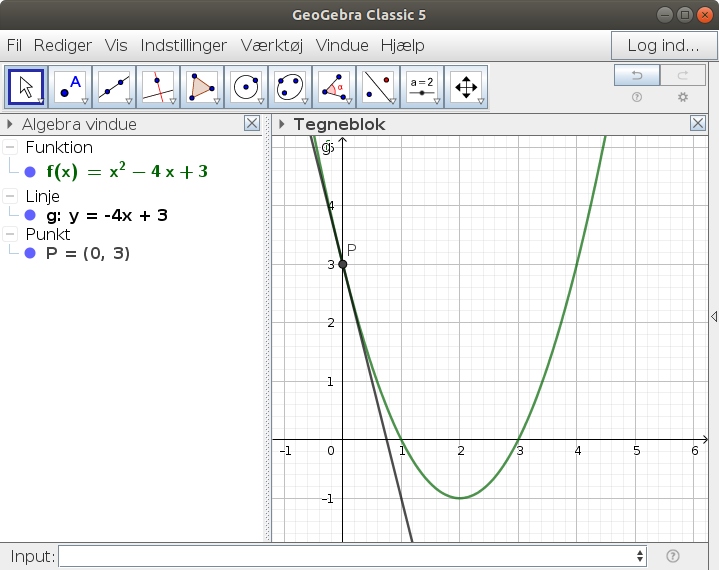Image resolution: width=719 pixels, height=570 pixels.
Task: Toggle visibility of function f(x)
Action: (30, 172)
